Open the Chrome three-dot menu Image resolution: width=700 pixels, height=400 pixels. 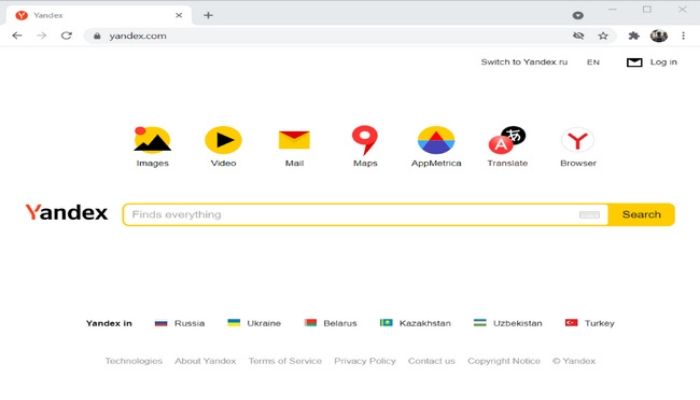[683, 36]
